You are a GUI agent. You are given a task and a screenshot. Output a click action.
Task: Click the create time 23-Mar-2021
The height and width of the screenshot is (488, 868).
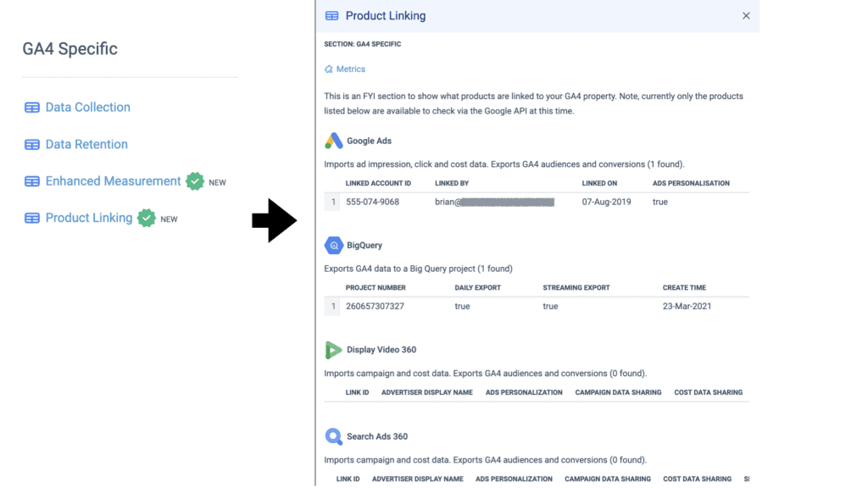click(x=687, y=306)
